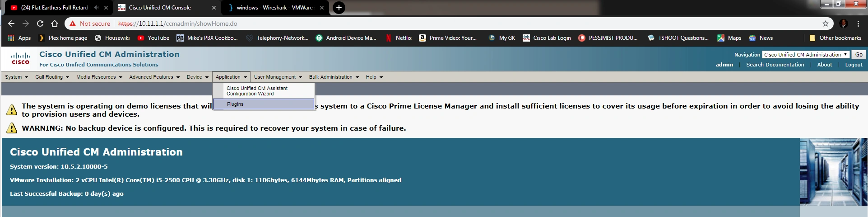Open the TSHOOT Questions bookmark

(678, 38)
